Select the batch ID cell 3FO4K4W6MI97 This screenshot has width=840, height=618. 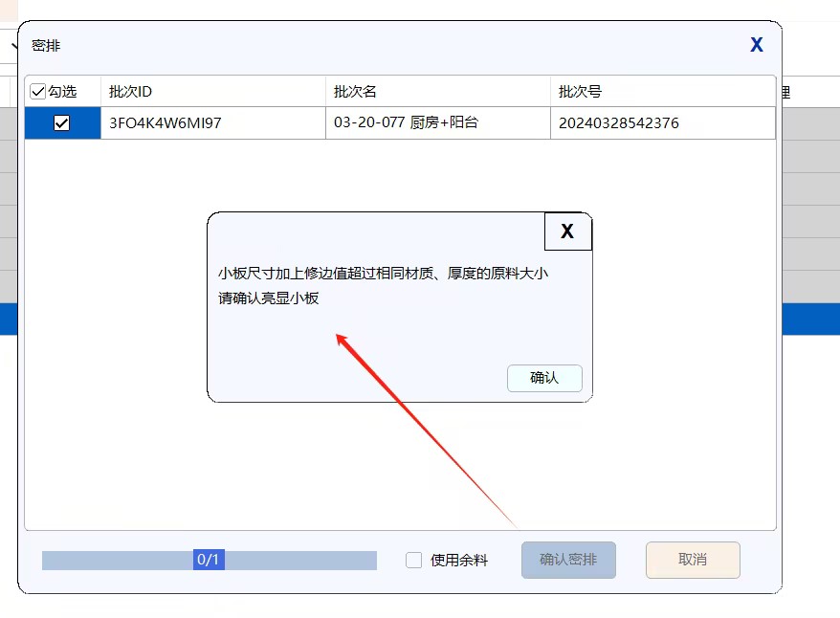tap(166, 122)
